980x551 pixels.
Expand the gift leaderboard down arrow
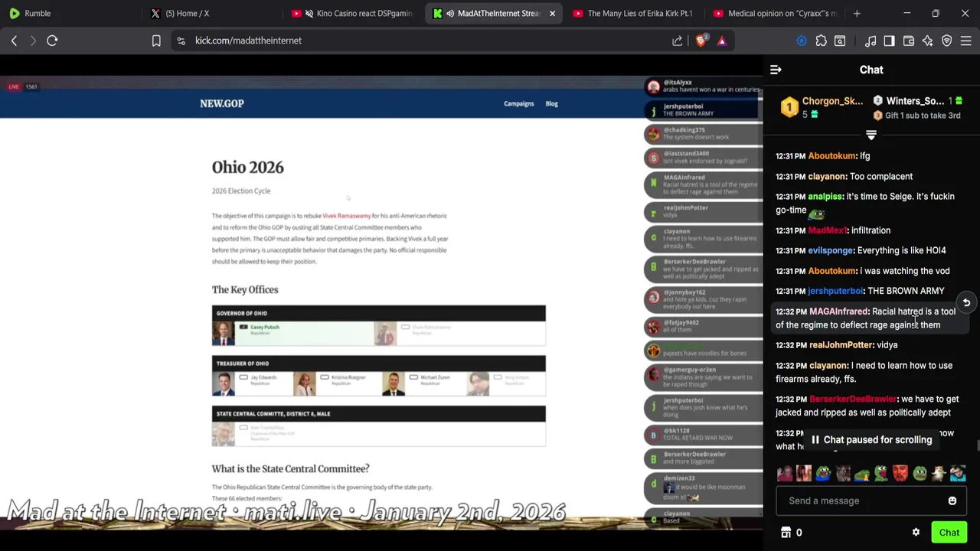[871, 135]
